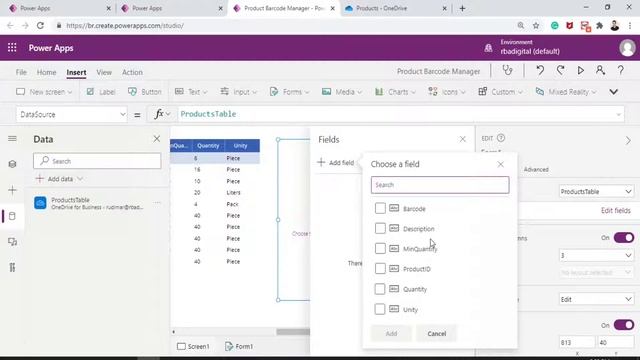Expand the properties pane chevron
640x360 pixels.
tap(628, 140)
